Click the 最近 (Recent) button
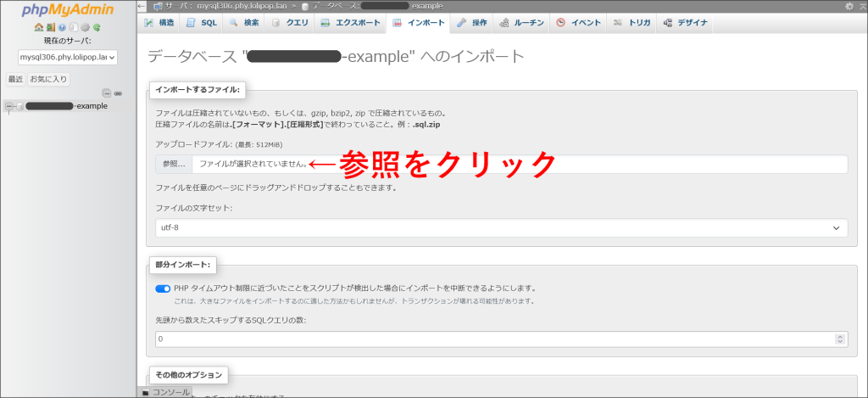 [15, 79]
